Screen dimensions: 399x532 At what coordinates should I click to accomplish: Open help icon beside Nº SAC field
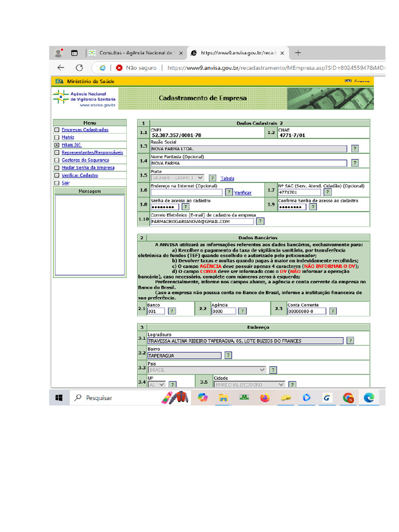(x=327, y=192)
